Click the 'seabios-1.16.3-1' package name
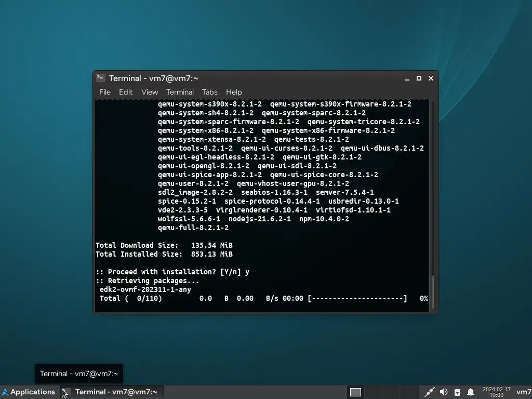Image resolution: width=532 pixels, height=399 pixels. tap(274, 192)
